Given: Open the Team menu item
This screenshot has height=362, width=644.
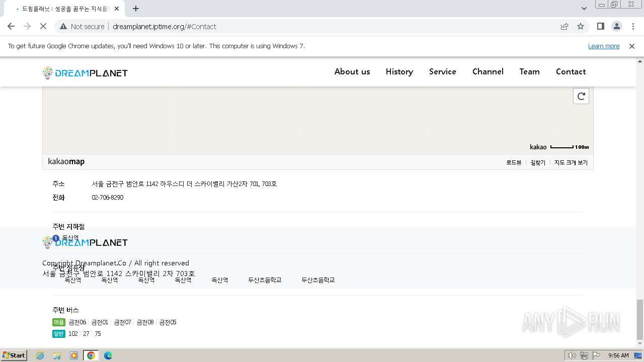Looking at the screenshot, I should [530, 71].
